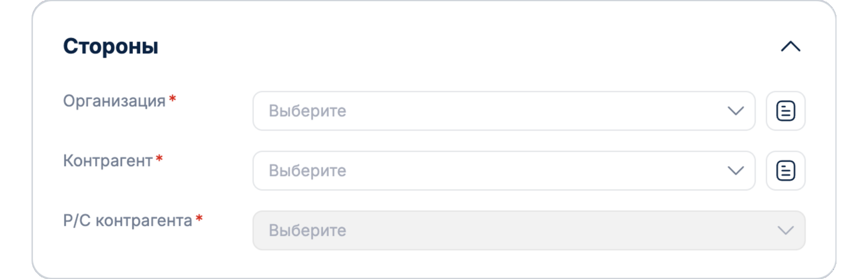
Task: Click the down arrow in the Организация field
Action: pos(735,111)
